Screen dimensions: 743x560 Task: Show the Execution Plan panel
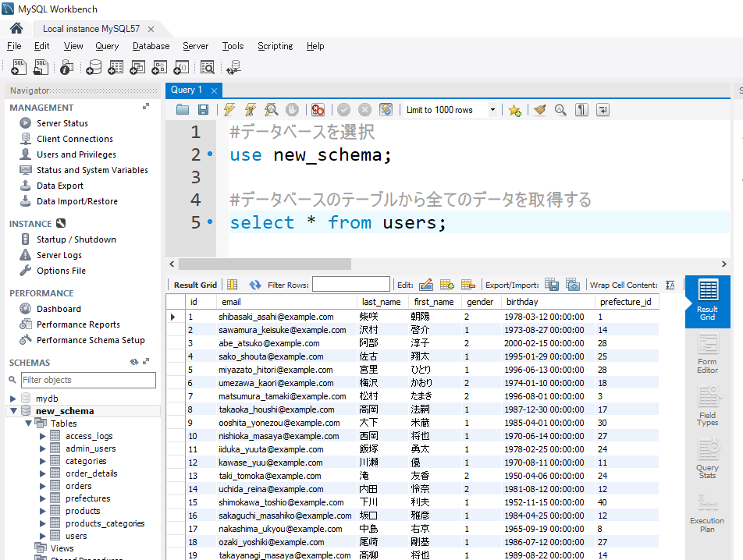707,512
